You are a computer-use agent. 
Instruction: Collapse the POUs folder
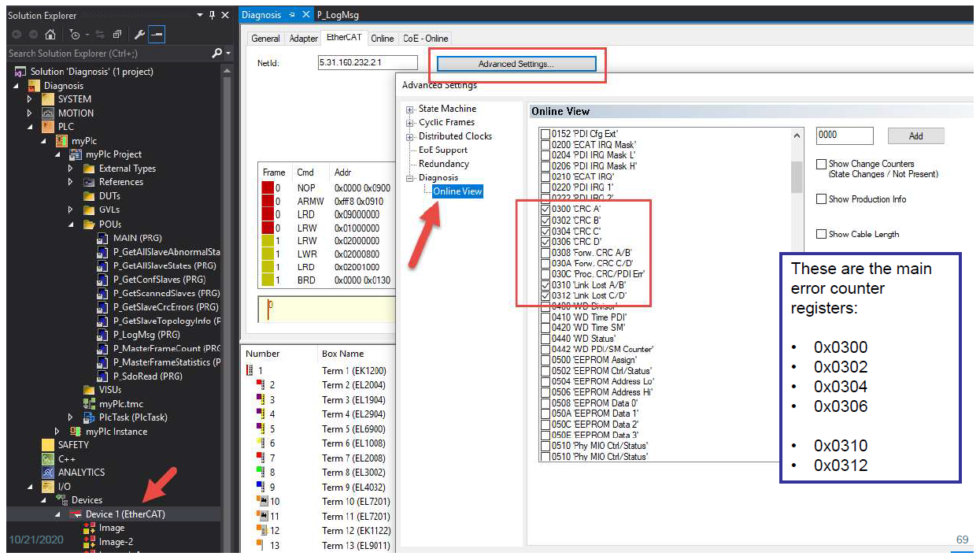pos(71,224)
